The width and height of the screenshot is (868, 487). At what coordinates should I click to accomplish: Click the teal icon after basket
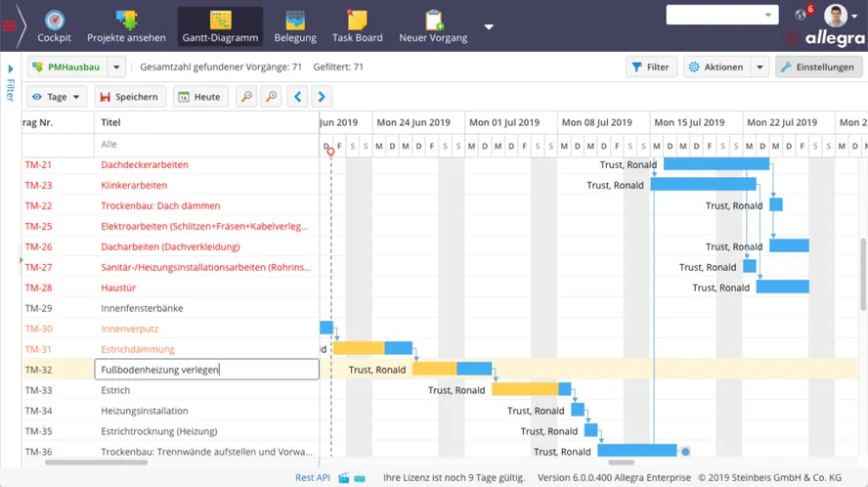pos(360,478)
